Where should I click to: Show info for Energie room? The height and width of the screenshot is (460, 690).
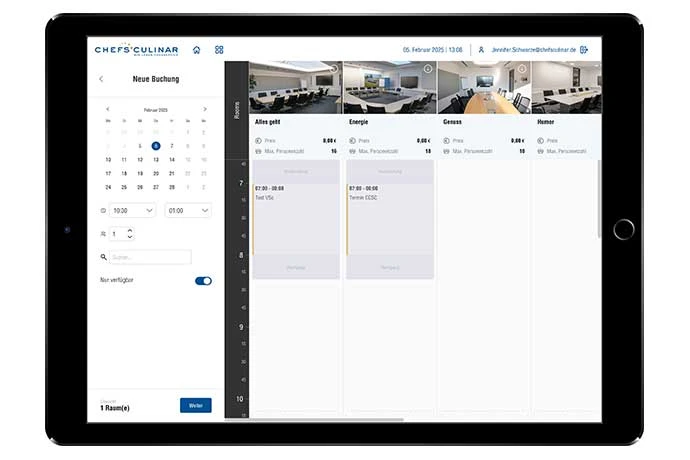point(427,69)
